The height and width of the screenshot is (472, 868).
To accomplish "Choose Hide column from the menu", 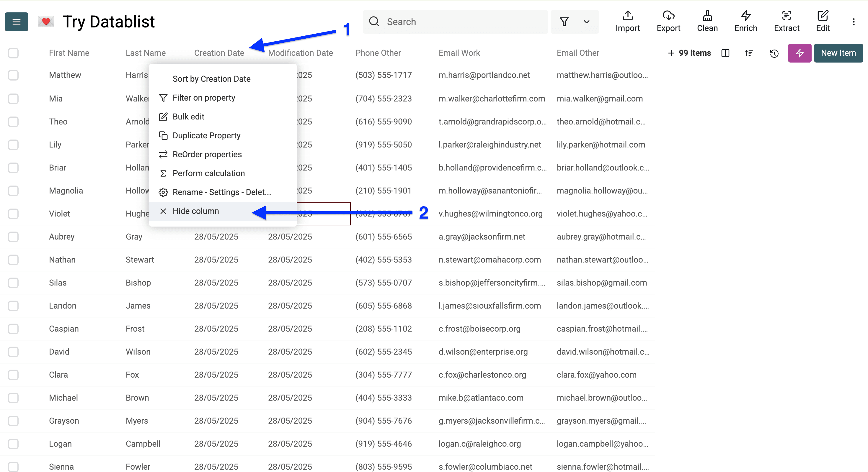I will point(196,211).
